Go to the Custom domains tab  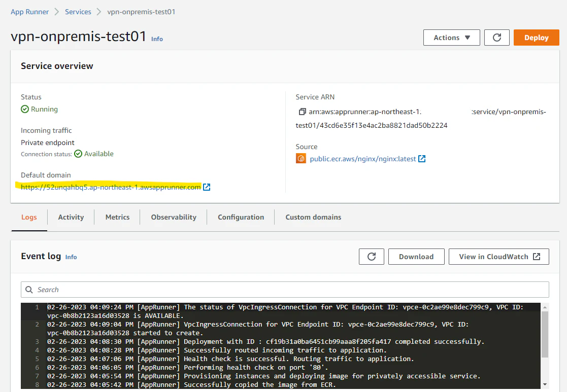coord(313,217)
